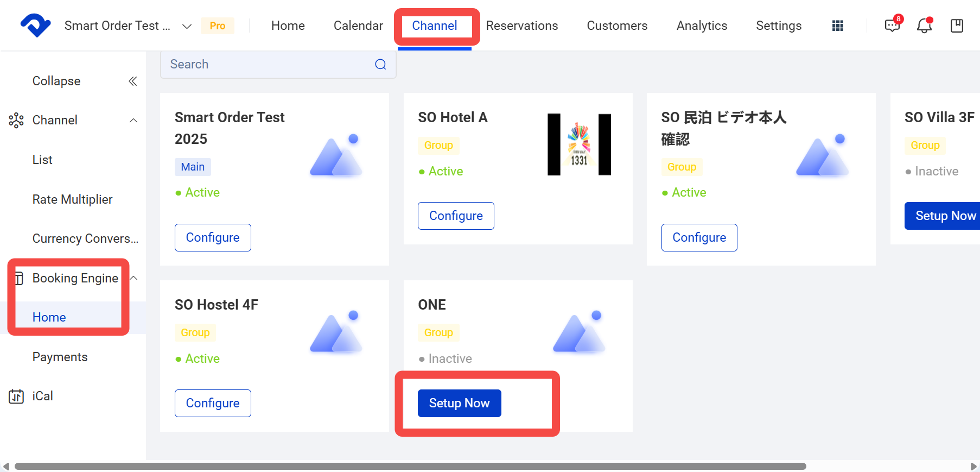Click the Channel sidebar nodes icon

[x=16, y=120]
